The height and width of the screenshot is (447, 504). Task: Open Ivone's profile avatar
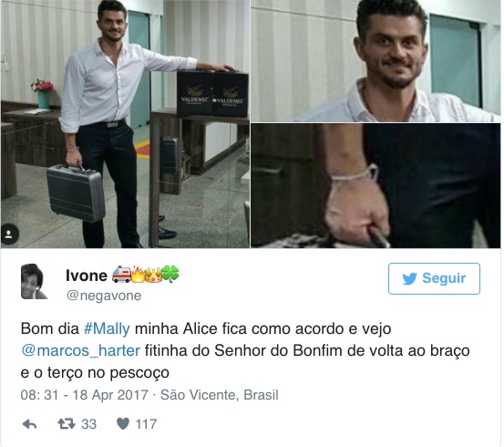click(x=34, y=282)
